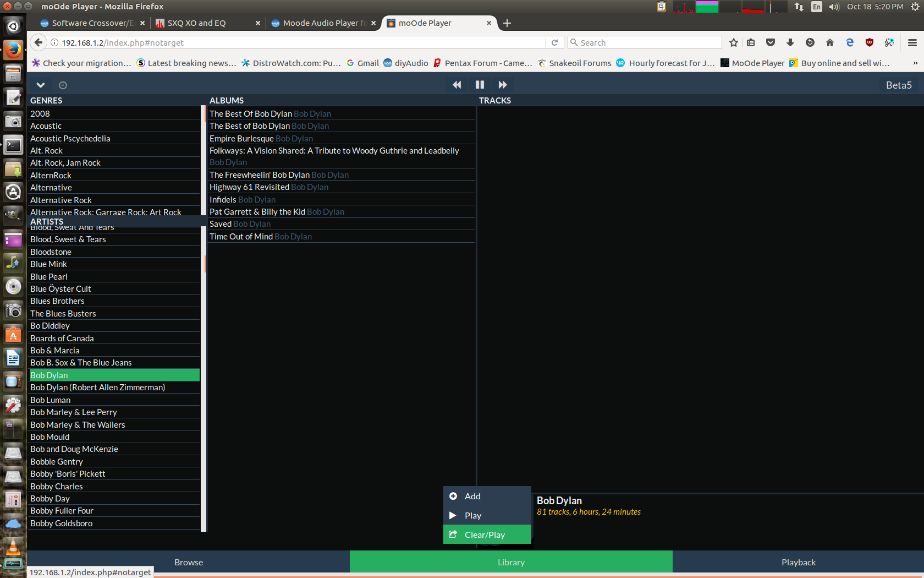
Task: Choose Clear/Play from the context menu
Action: [x=487, y=535]
